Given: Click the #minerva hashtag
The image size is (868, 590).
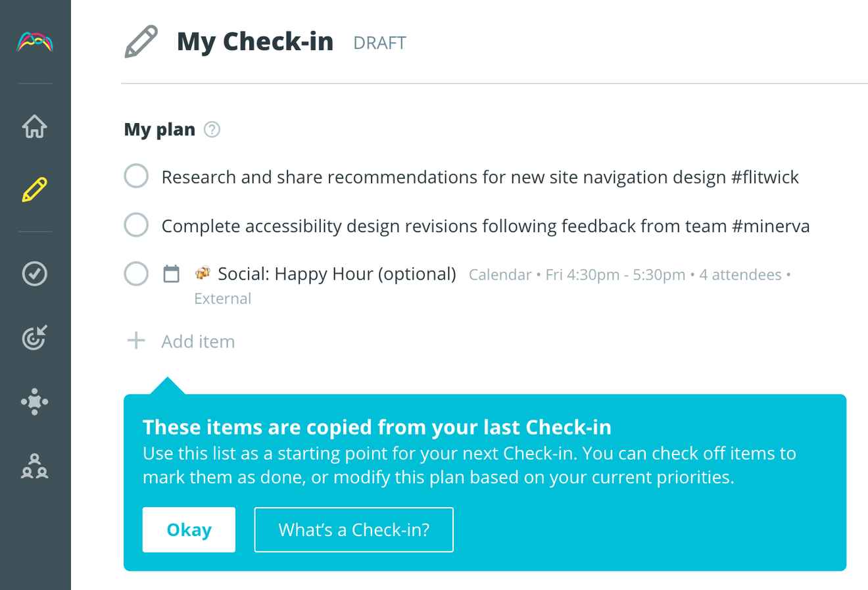Looking at the screenshot, I should pos(770,226).
